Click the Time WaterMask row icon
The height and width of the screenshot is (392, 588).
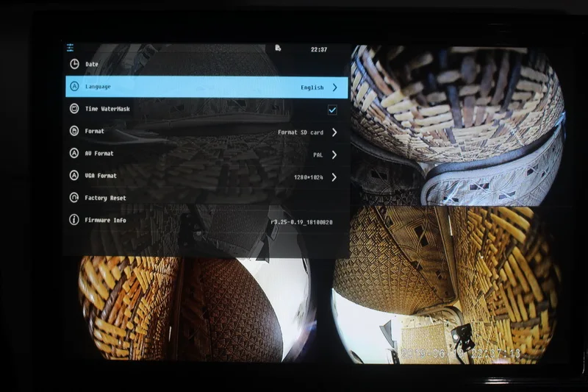pos(74,108)
